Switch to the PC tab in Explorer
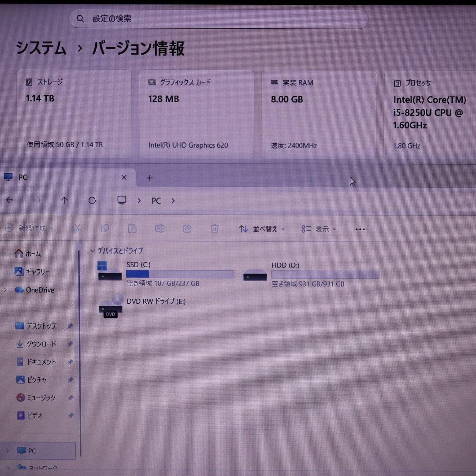This screenshot has width=476, height=476. click(x=22, y=177)
